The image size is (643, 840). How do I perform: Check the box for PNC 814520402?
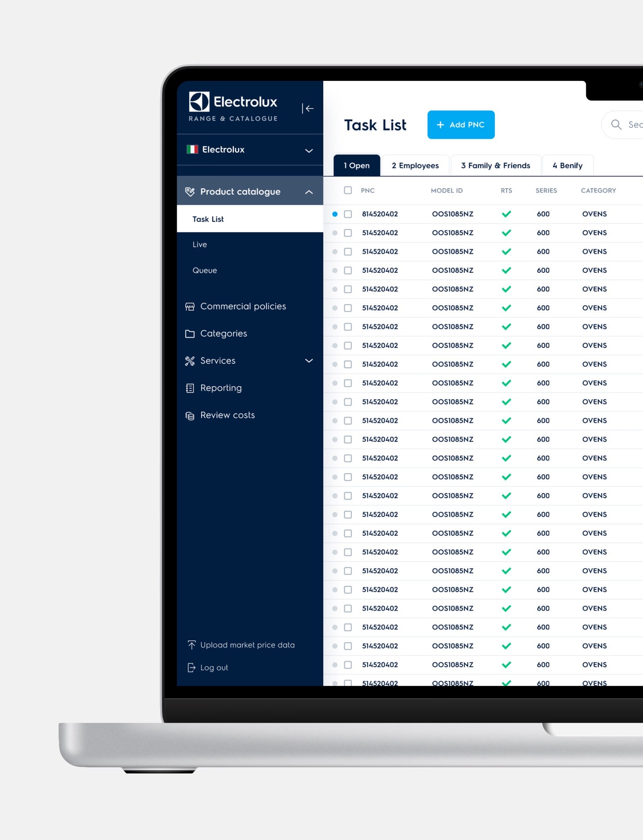tap(348, 214)
